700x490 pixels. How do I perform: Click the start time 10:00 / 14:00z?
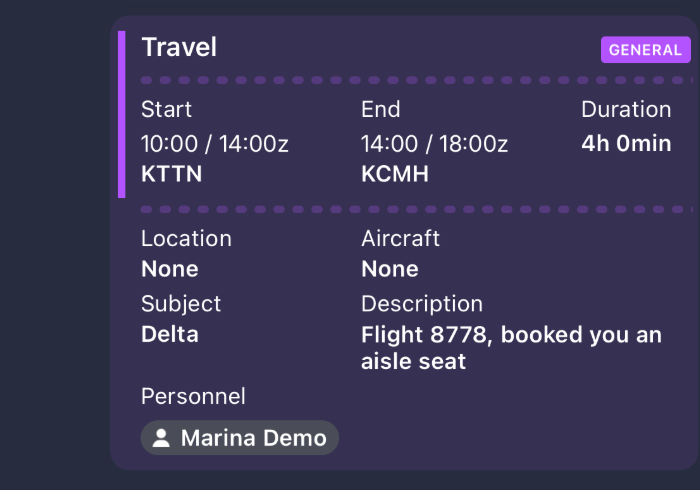coord(215,143)
